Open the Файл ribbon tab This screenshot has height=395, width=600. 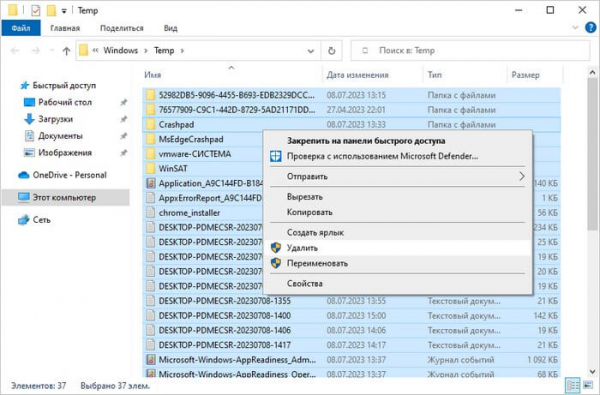(21, 28)
